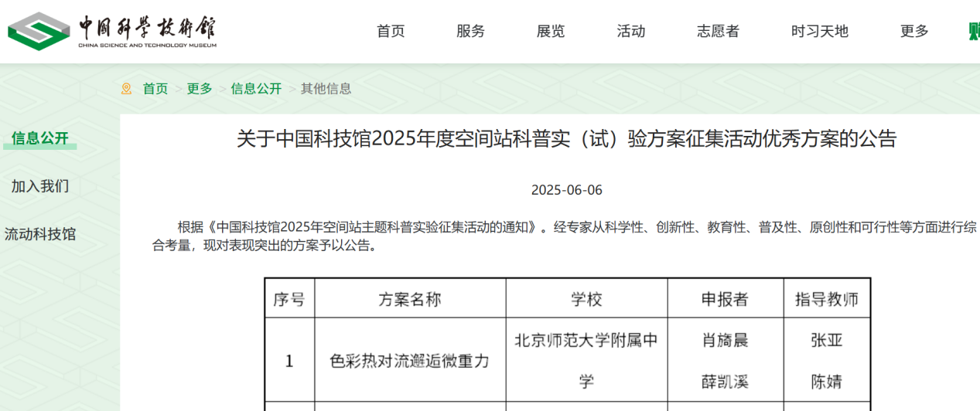Viewport: 980px width, 411px height.
Task: Click teacher name 陈婧
Action: point(826,382)
